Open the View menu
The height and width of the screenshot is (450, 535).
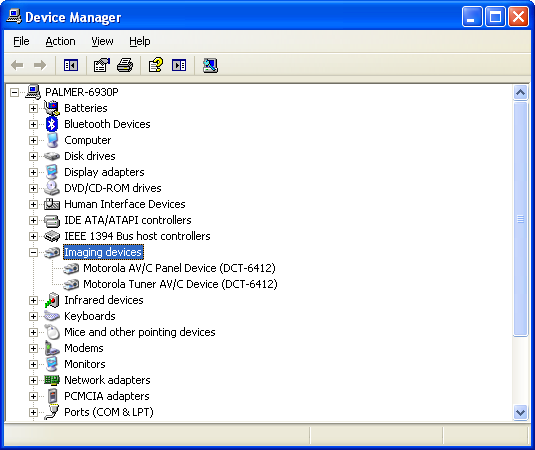[x=102, y=41]
